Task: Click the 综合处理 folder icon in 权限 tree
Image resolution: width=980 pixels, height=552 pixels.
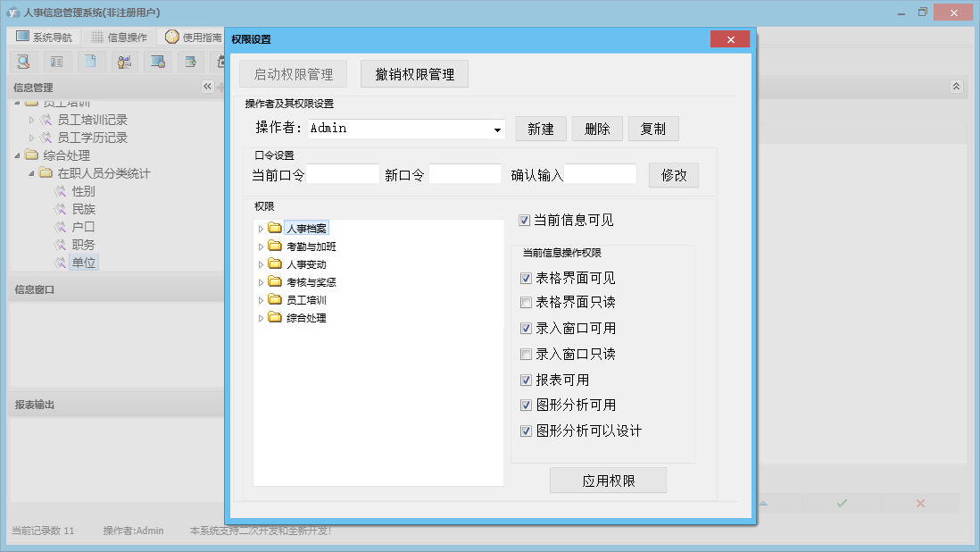Action: [275, 318]
